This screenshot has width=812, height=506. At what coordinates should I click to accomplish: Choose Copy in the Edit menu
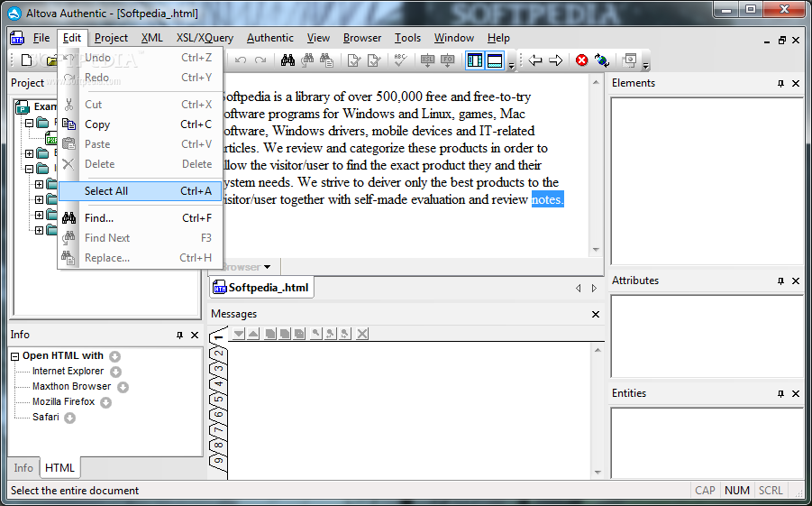coord(141,124)
